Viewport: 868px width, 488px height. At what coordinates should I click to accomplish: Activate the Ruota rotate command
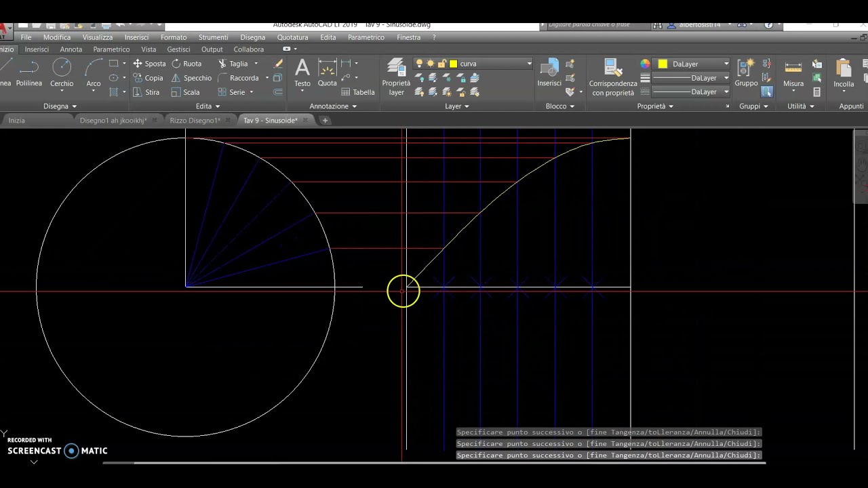click(186, 64)
